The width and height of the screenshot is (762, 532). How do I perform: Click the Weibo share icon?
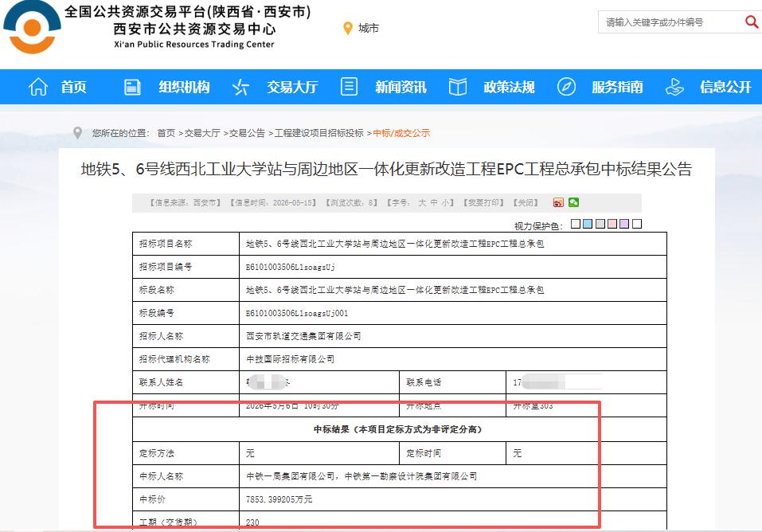click(558, 202)
